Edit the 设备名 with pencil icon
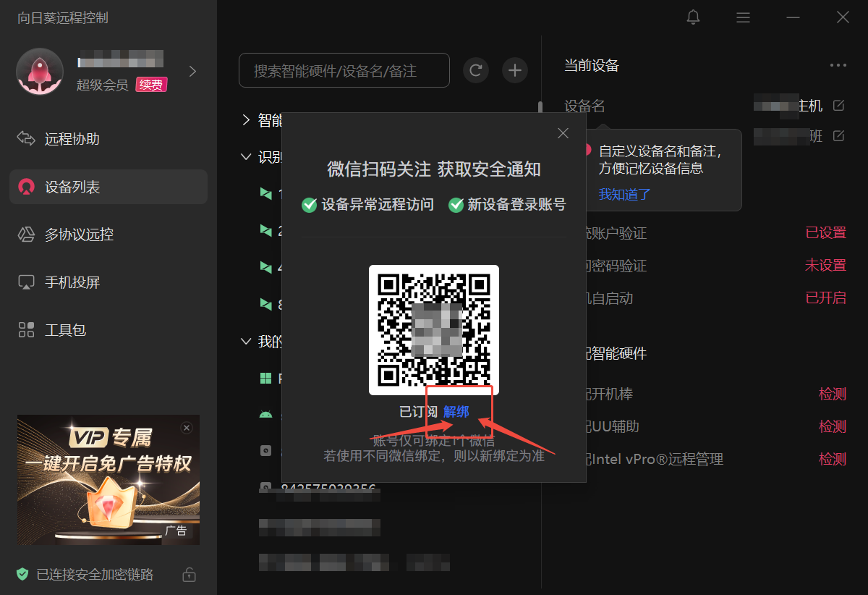This screenshot has height=595, width=868. click(x=838, y=106)
